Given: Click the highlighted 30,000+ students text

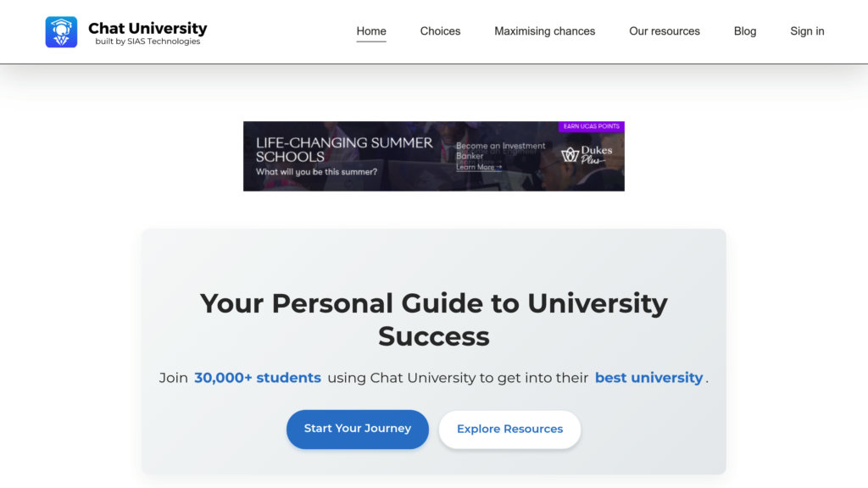Looking at the screenshot, I should pos(258,378).
